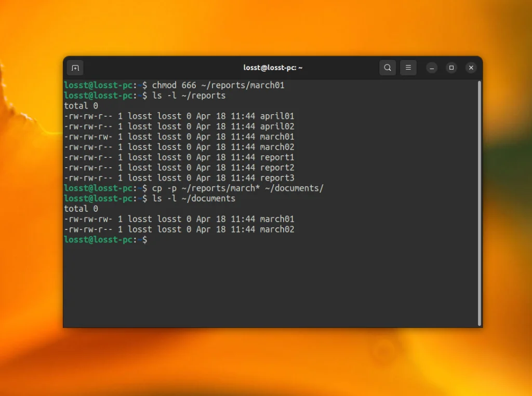The height and width of the screenshot is (396, 532).
Task: Click the 'total 0' line under documents
Action: (81, 209)
